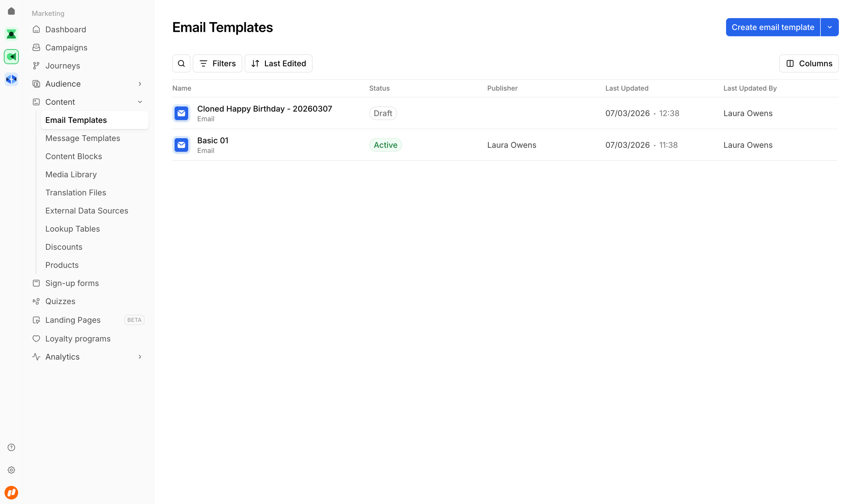
Task: Click Laura Owens in the Publisher column
Action: coord(512,145)
